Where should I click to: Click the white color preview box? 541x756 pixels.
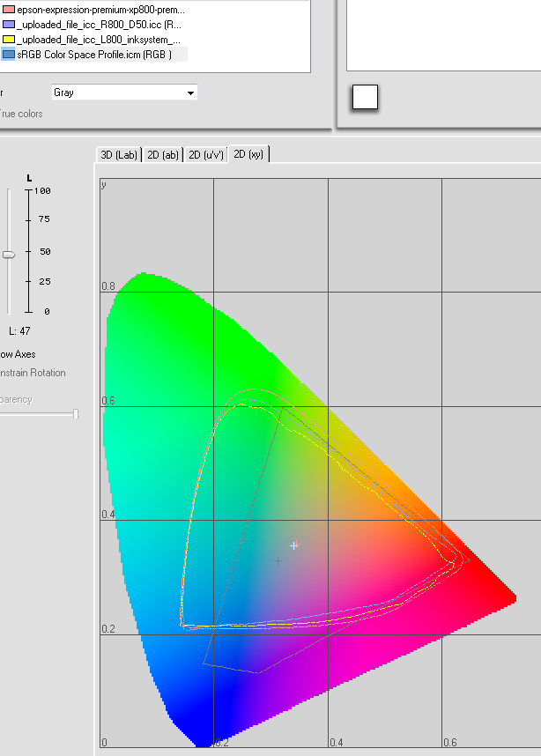365,97
